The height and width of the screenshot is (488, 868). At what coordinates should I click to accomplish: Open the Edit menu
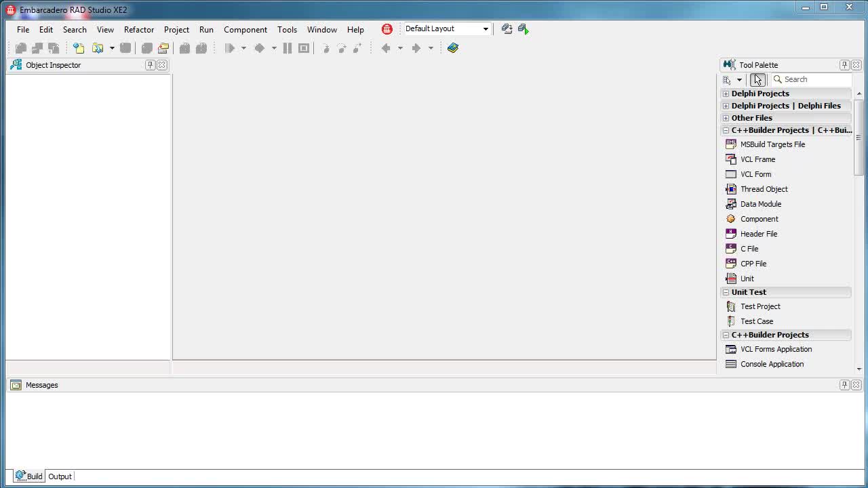[46, 29]
